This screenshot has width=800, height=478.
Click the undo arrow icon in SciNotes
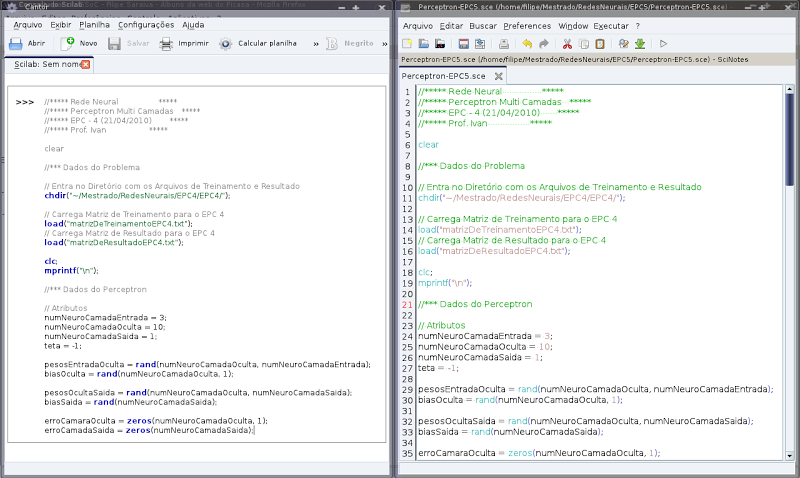(527, 44)
